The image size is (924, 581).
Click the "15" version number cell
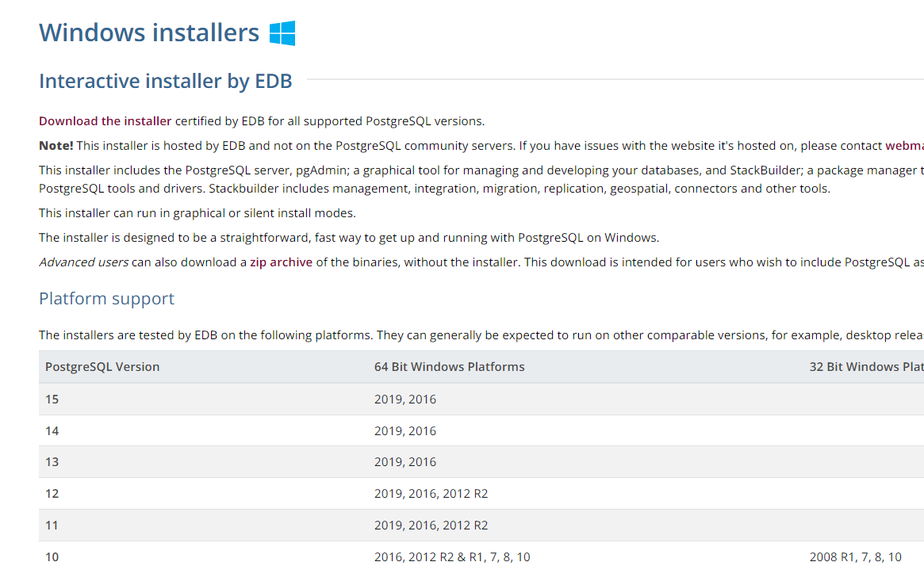pyautogui.click(x=52, y=399)
